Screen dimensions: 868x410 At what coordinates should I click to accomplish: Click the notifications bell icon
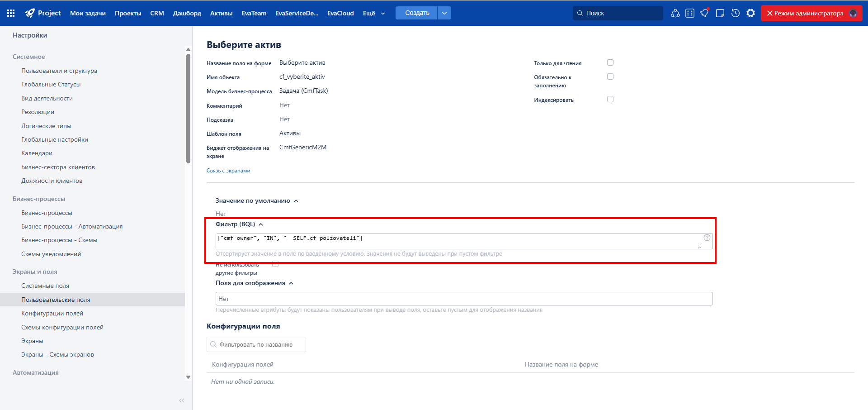click(704, 13)
